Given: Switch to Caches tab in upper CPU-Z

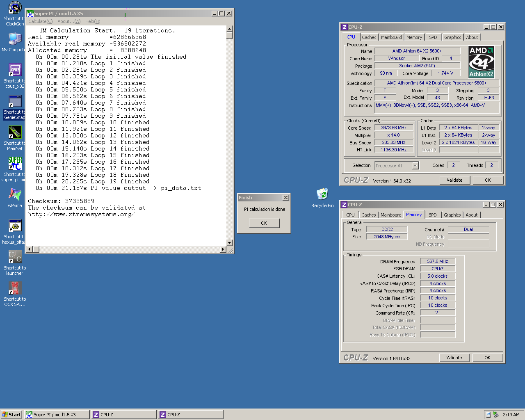Looking at the screenshot, I should coord(369,37).
